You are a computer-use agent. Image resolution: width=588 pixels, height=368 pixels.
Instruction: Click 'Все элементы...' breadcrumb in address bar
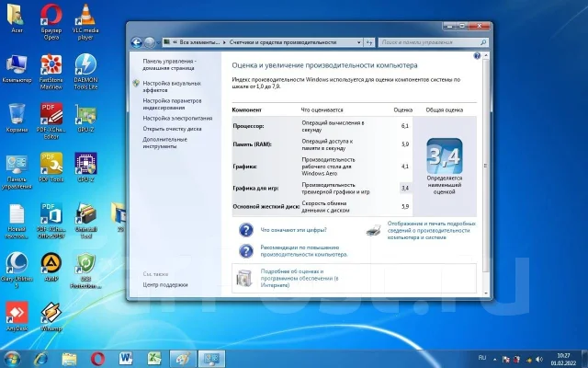pyautogui.click(x=199, y=42)
